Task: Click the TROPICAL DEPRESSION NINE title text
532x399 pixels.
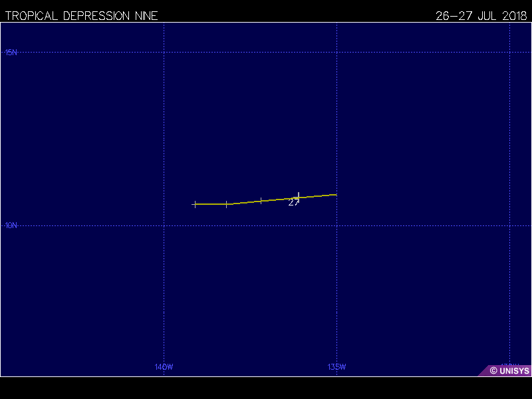Action: click(81, 16)
